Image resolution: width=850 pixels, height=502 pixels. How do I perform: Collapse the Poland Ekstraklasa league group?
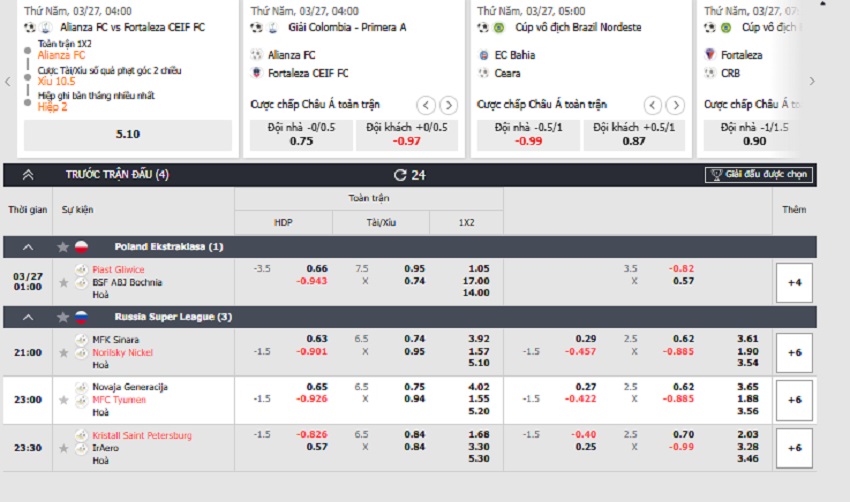click(x=28, y=247)
